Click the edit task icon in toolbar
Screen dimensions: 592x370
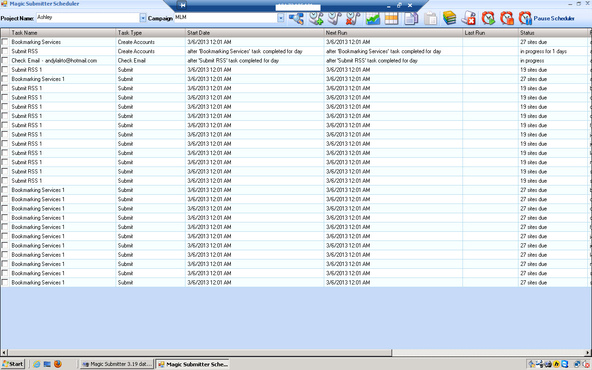(x=335, y=18)
